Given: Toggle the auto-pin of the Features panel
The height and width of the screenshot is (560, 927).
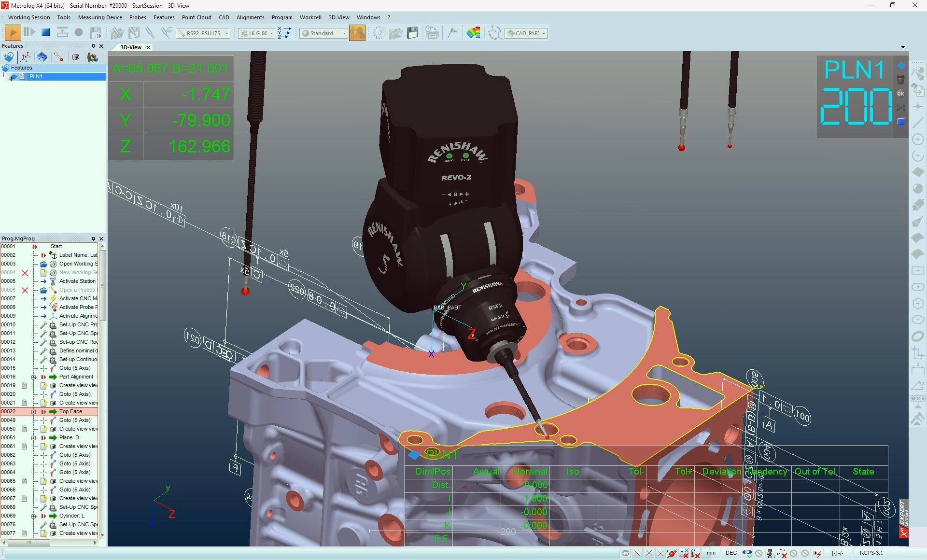Looking at the screenshot, I should tap(92, 46).
